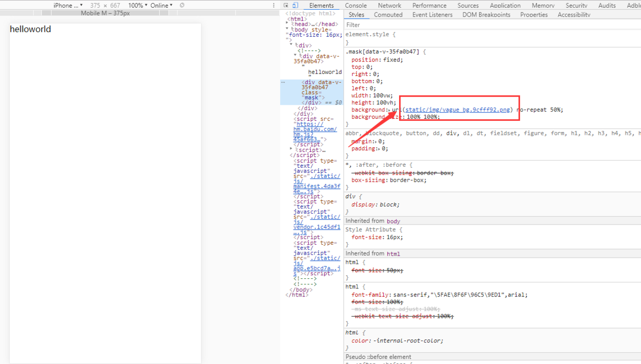
Task: Switch to the Application tab
Action: (x=505, y=5)
